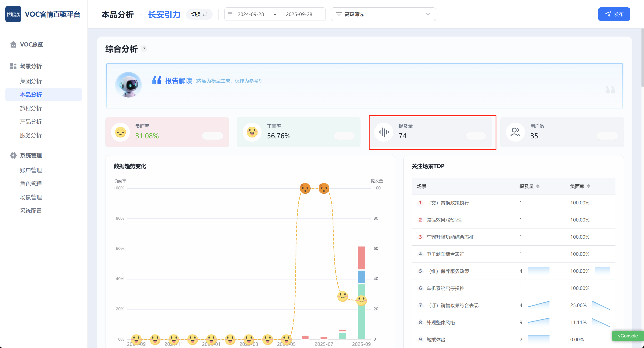Click the calendar icon in date range
This screenshot has width=644, height=348.
click(230, 14)
